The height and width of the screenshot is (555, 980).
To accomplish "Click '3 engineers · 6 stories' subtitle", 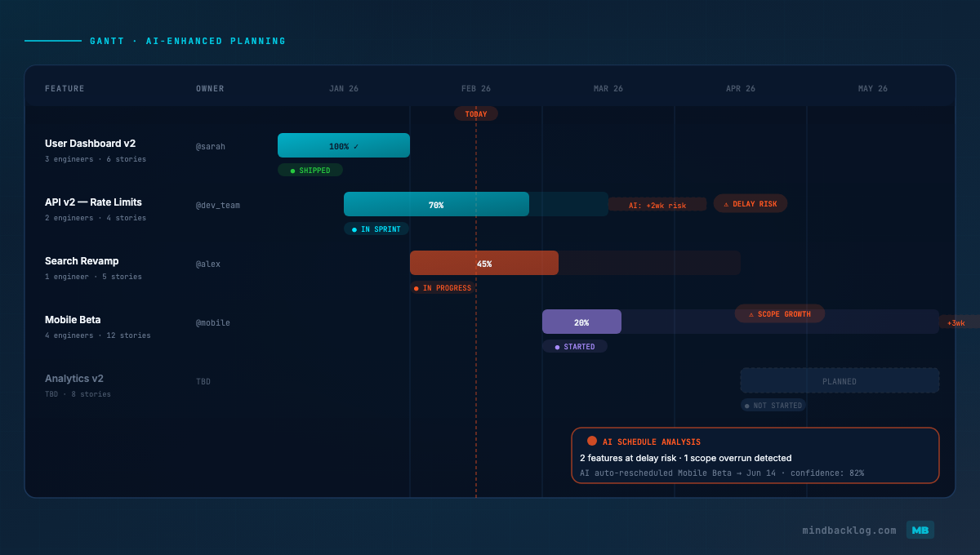I will click(96, 159).
